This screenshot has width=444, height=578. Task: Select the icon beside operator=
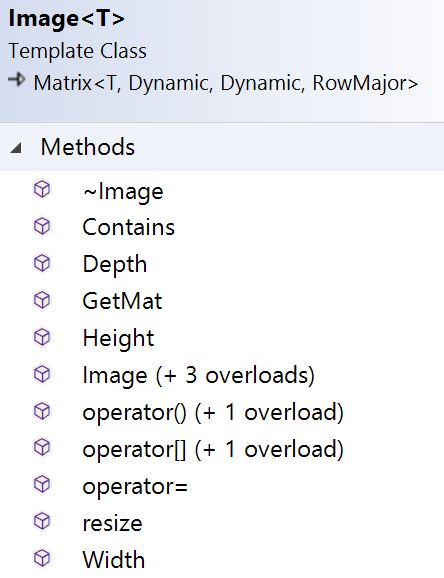click(42, 484)
